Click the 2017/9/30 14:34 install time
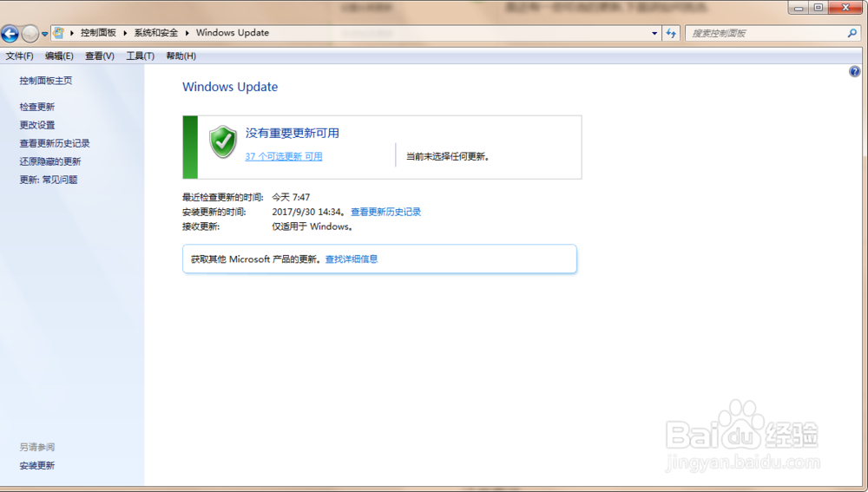Screen dimensions: 868x492 click(306, 212)
